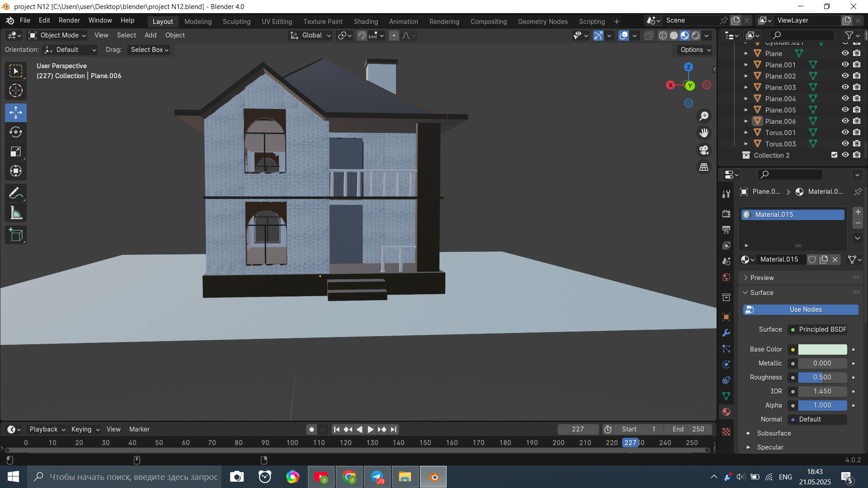Open the Options dropdown
This screenshot has width=868, height=488.
click(x=695, y=50)
